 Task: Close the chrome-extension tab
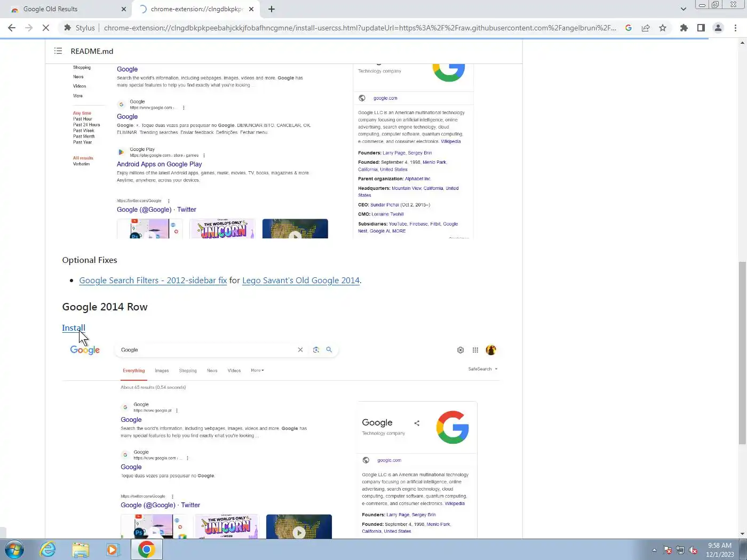[251, 9]
